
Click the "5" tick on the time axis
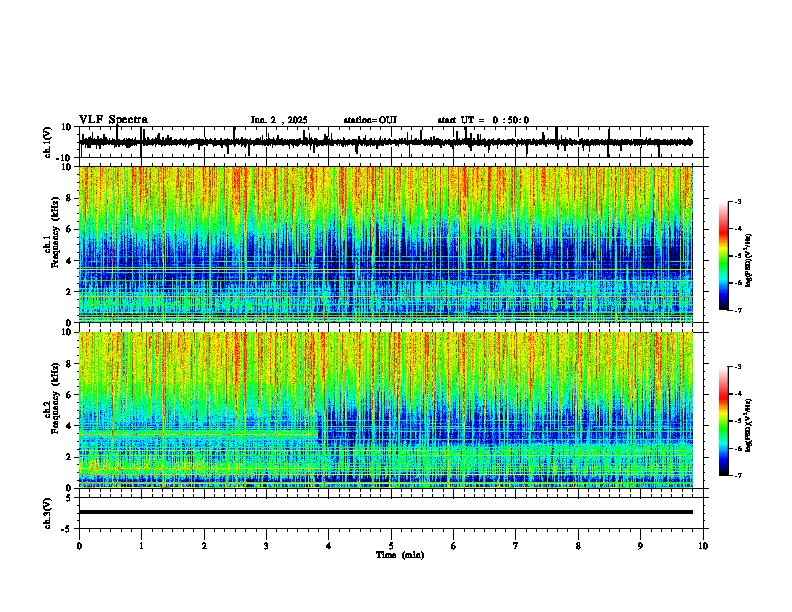pyautogui.click(x=391, y=546)
